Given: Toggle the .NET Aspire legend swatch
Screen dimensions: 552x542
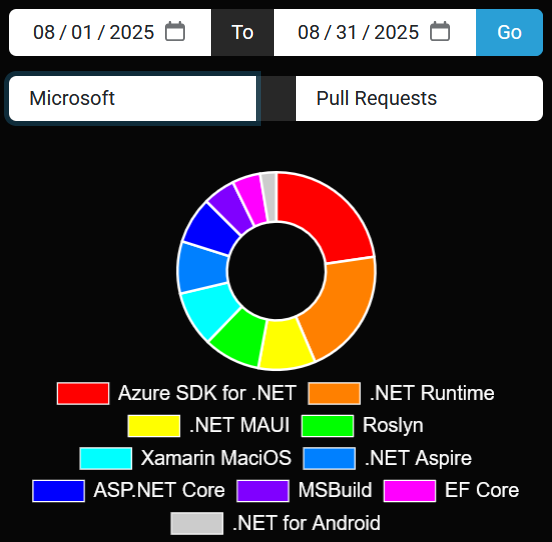Looking at the screenshot, I should 329,458.
